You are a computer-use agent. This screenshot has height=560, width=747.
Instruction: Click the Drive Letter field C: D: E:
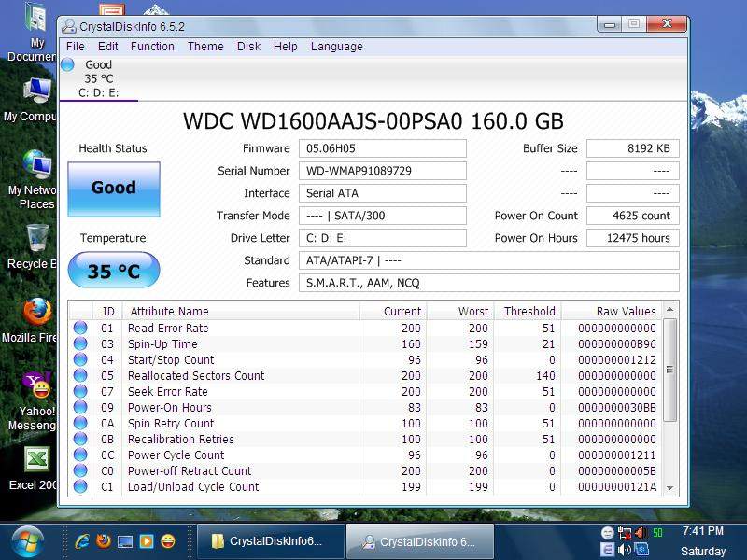click(x=383, y=238)
